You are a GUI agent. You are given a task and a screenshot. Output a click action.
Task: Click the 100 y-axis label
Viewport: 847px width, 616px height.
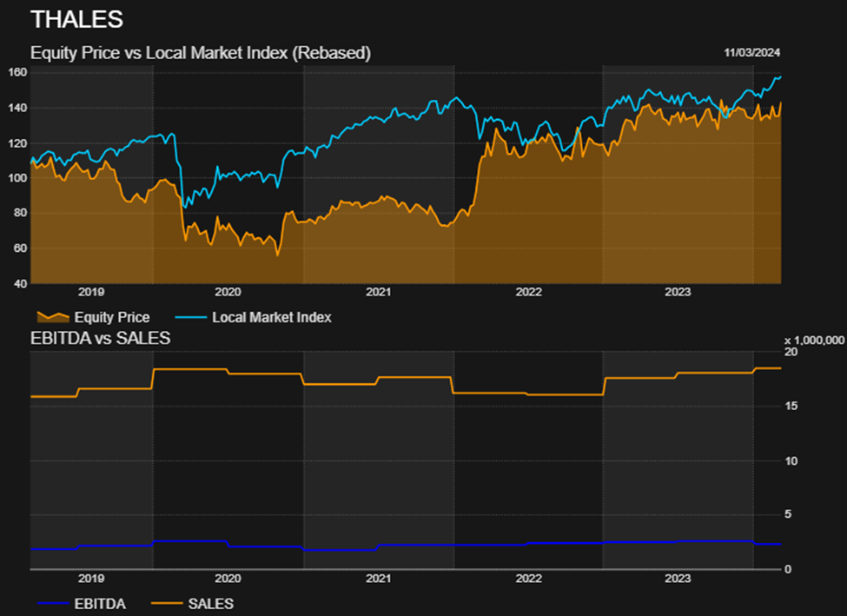click(x=17, y=178)
